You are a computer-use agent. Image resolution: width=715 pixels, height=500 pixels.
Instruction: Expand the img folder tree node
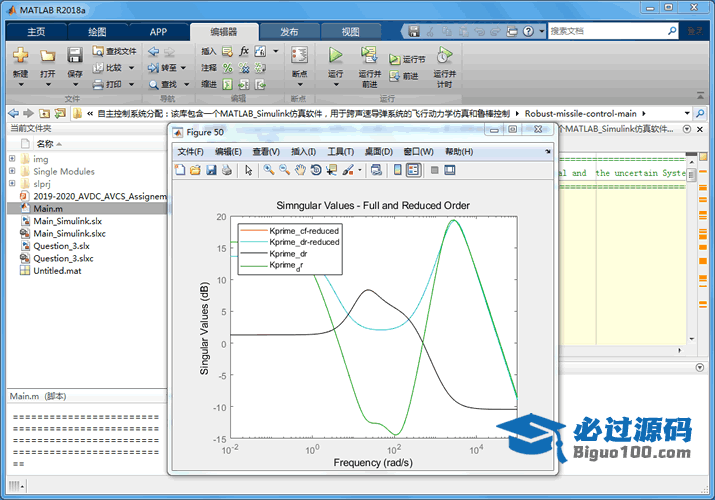[12, 159]
